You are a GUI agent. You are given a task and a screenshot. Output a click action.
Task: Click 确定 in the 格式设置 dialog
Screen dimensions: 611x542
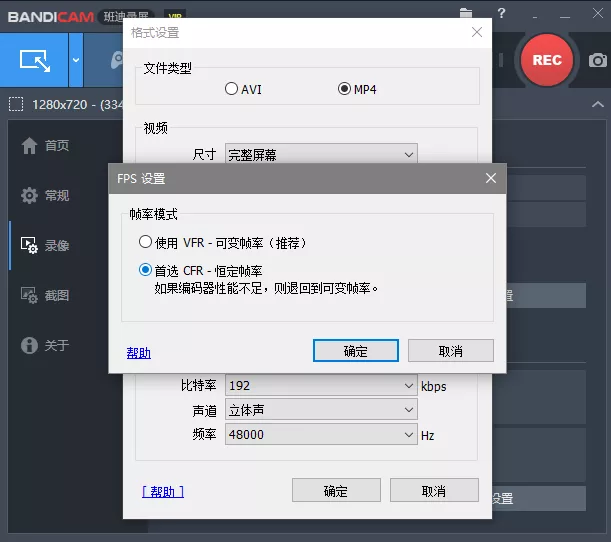pos(336,491)
